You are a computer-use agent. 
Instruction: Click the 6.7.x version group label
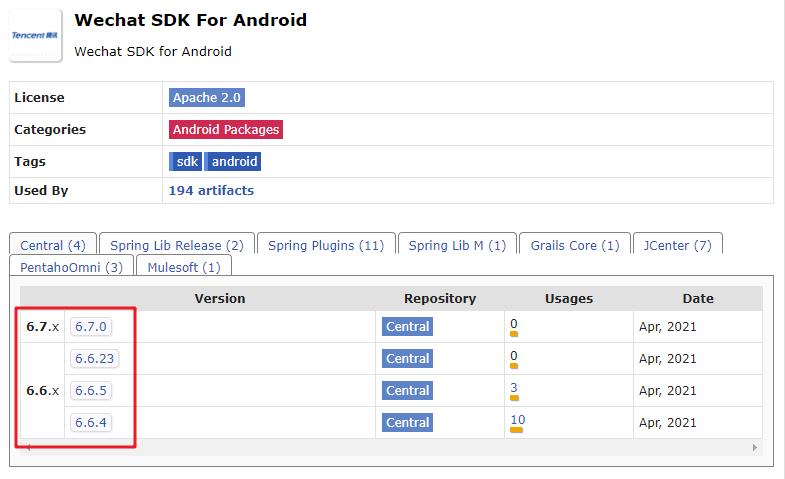[43, 327]
